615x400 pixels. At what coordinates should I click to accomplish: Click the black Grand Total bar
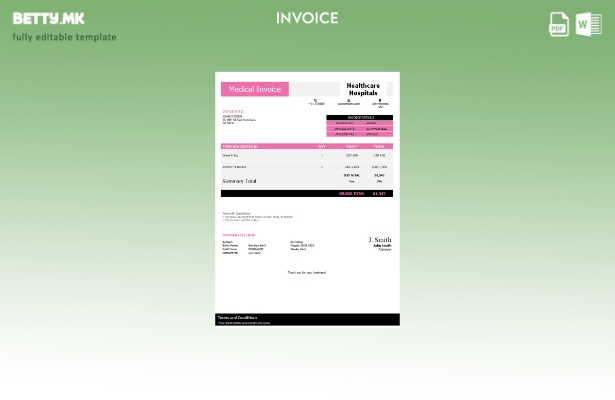tap(307, 193)
